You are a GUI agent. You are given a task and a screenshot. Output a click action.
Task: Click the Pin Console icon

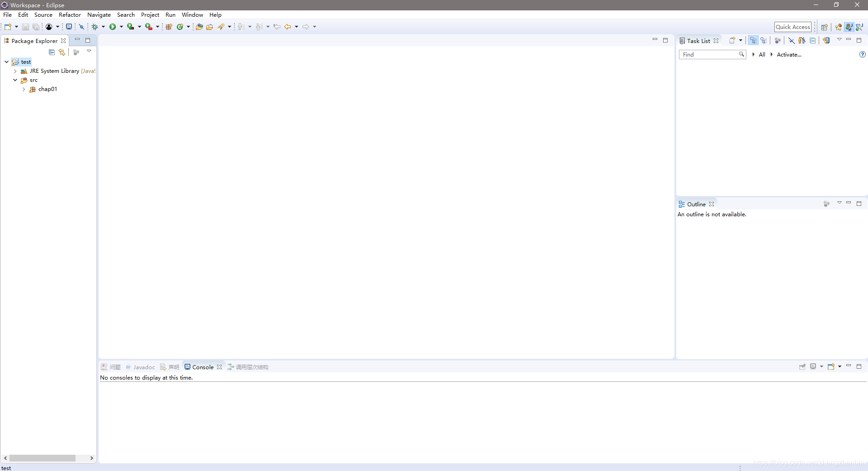point(802,366)
